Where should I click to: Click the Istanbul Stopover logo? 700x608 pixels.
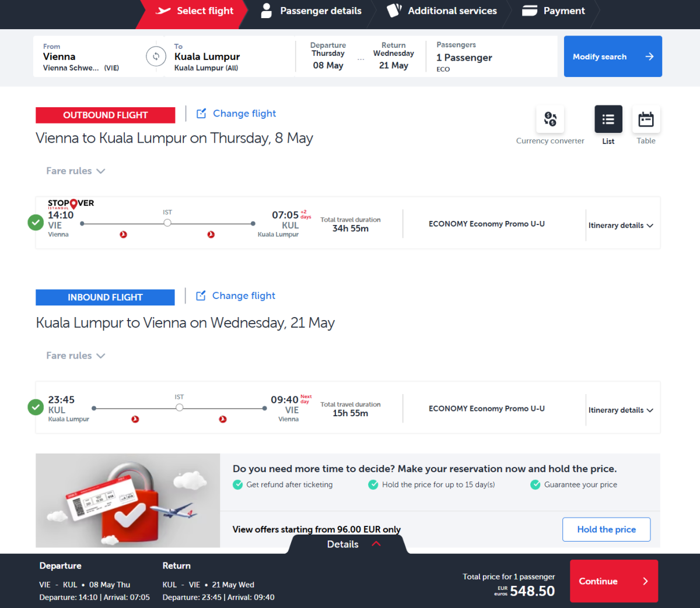(71, 203)
